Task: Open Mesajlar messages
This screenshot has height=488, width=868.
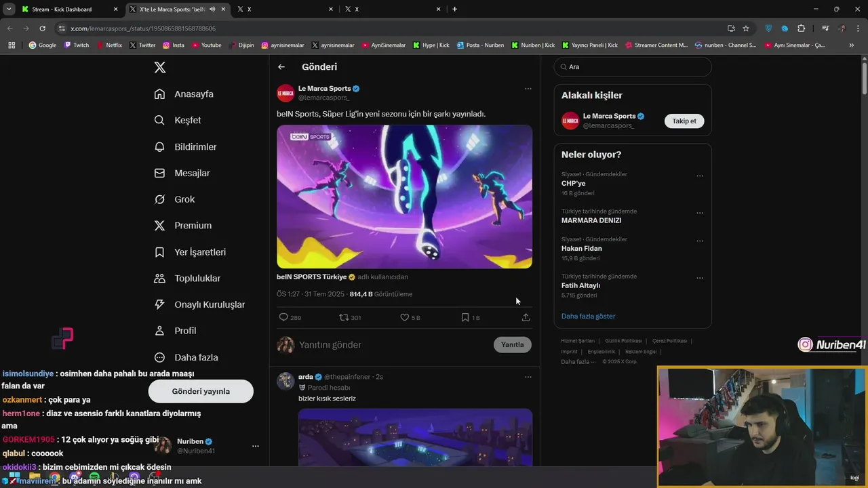Action: click(182, 173)
